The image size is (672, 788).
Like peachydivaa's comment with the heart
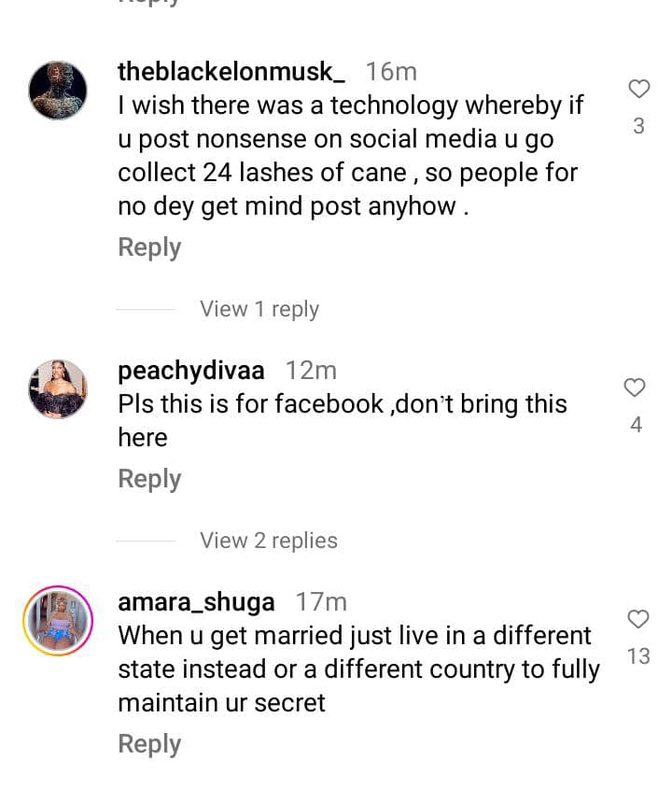pyautogui.click(x=635, y=387)
